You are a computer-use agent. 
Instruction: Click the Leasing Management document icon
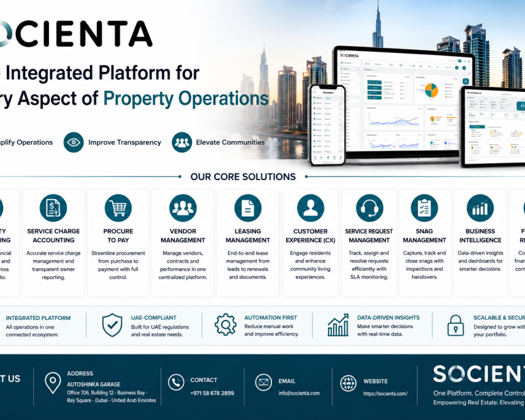point(248,208)
